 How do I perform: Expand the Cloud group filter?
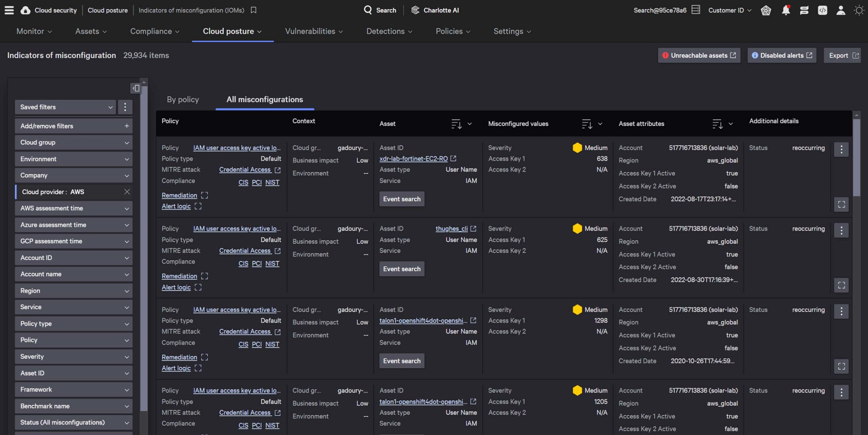pyautogui.click(x=74, y=143)
